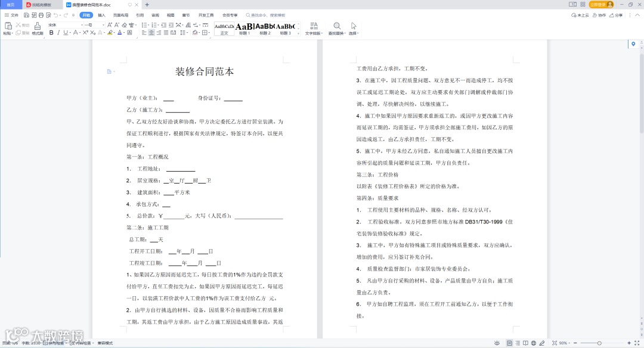Toggle Italic formatting
644x348 pixels.
58,32
